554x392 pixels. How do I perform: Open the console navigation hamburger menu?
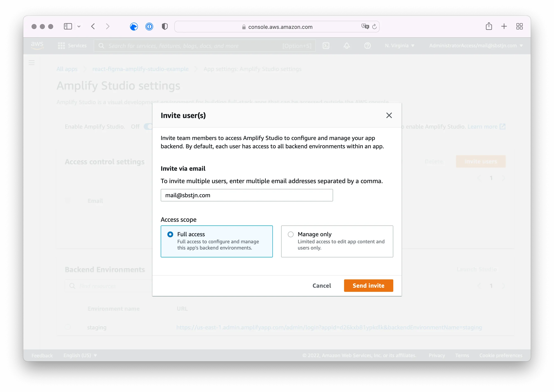31,62
